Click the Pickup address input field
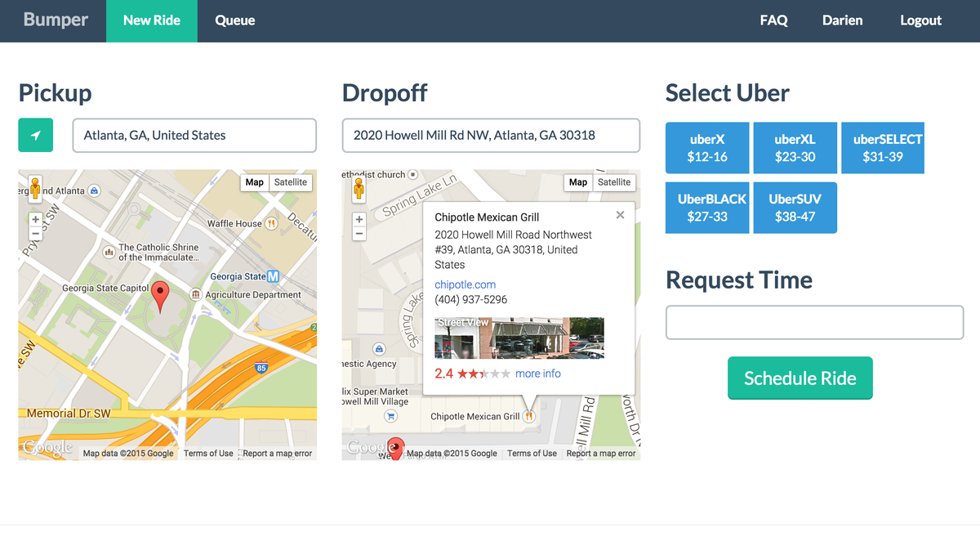980x546 pixels. [x=194, y=136]
